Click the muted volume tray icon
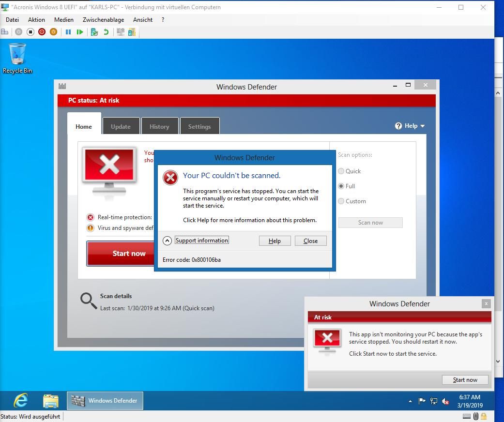 (445, 401)
